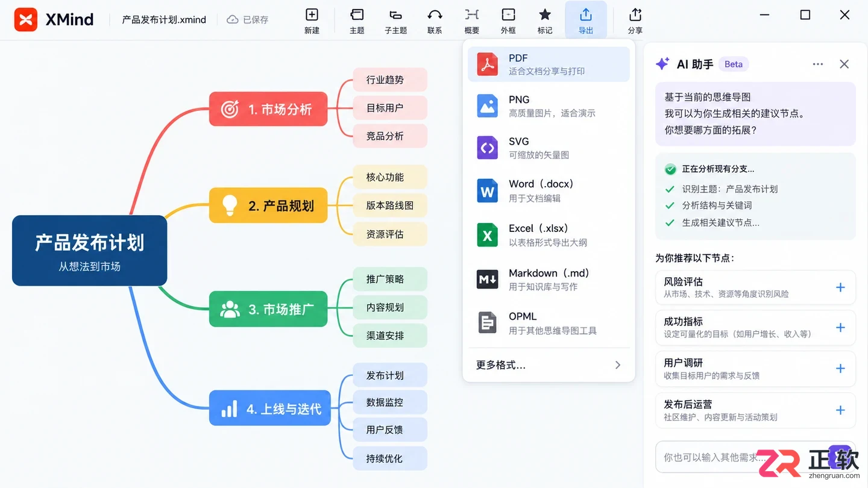Viewport: 868px width, 488px height.
Task: Select the 行业趋势 subtopic
Action: pos(390,80)
